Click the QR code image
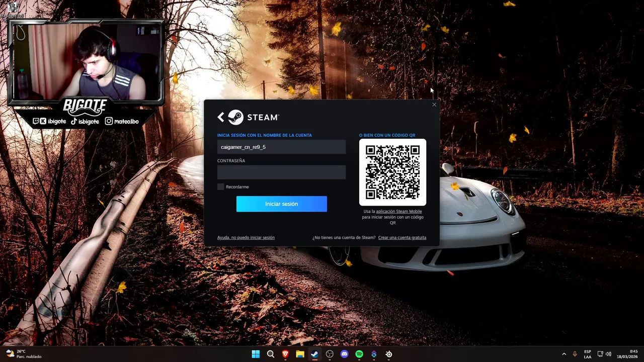This screenshot has height=362, width=644. (392, 172)
